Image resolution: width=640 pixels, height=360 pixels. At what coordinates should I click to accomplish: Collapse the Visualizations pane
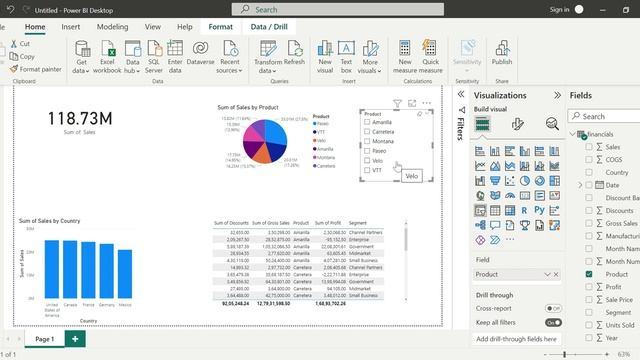(x=557, y=95)
